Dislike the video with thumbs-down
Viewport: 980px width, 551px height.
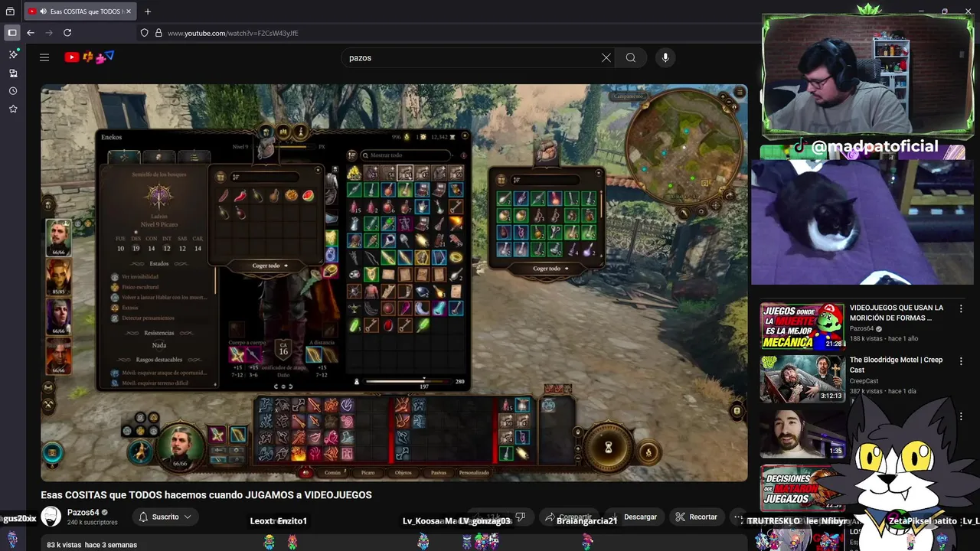click(521, 517)
